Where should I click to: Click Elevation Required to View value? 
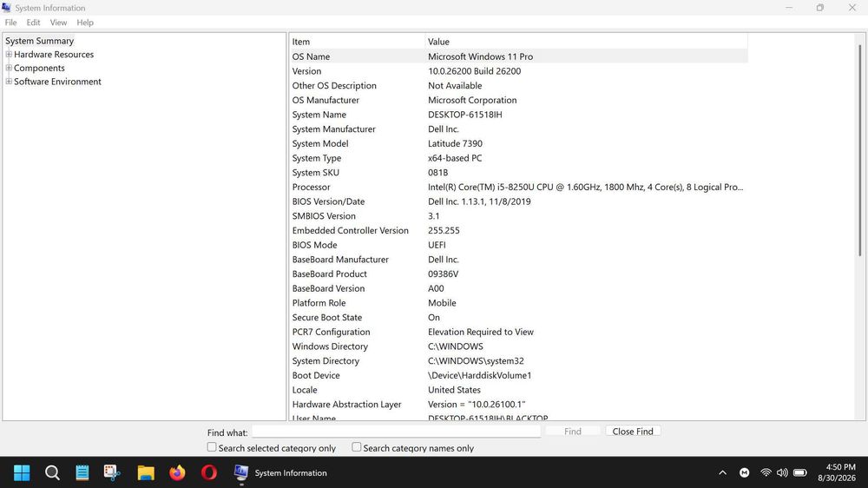(x=481, y=332)
